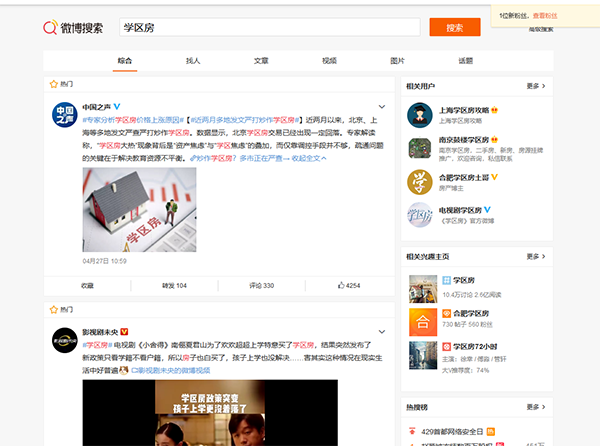
Task: Open 更多 in 相关兴趣主页 panel
Action: (536, 256)
